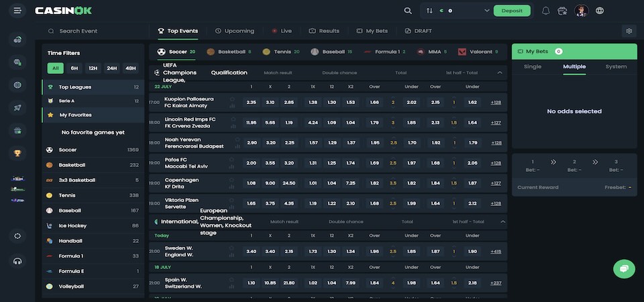Open the DRAFT tab
Image resolution: width=644 pixels, height=302 pixels.
click(418, 31)
